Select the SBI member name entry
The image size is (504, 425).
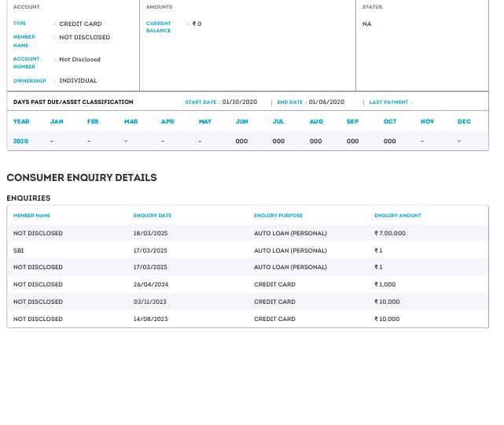[19, 250]
